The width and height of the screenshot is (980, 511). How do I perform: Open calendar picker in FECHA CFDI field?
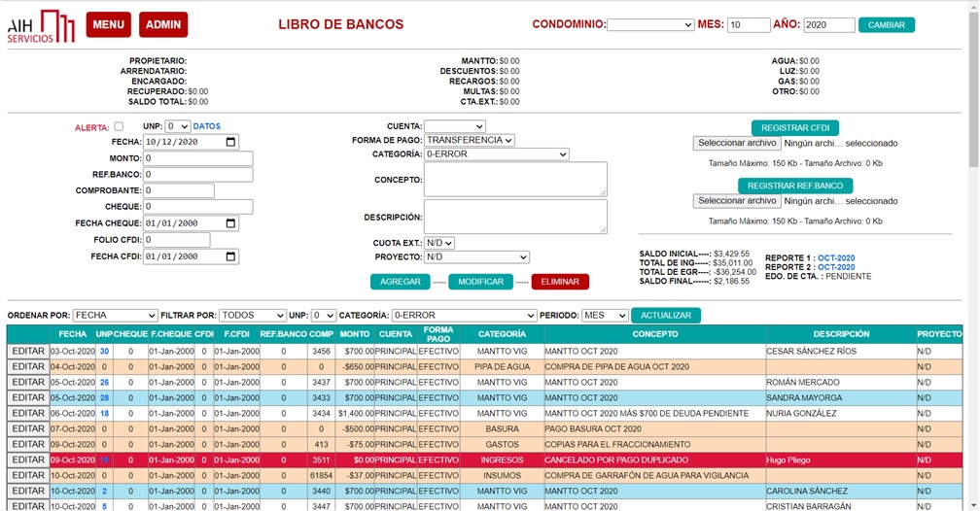coord(230,256)
